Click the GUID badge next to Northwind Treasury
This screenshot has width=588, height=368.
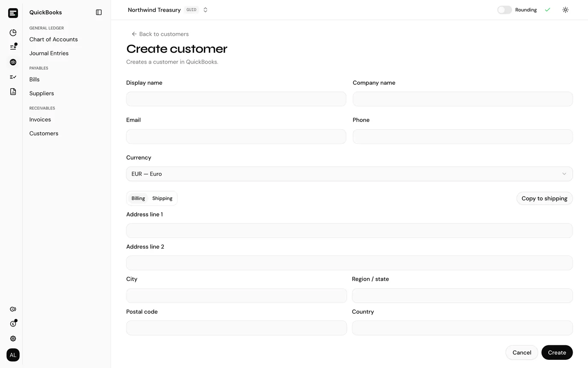pos(191,10)
